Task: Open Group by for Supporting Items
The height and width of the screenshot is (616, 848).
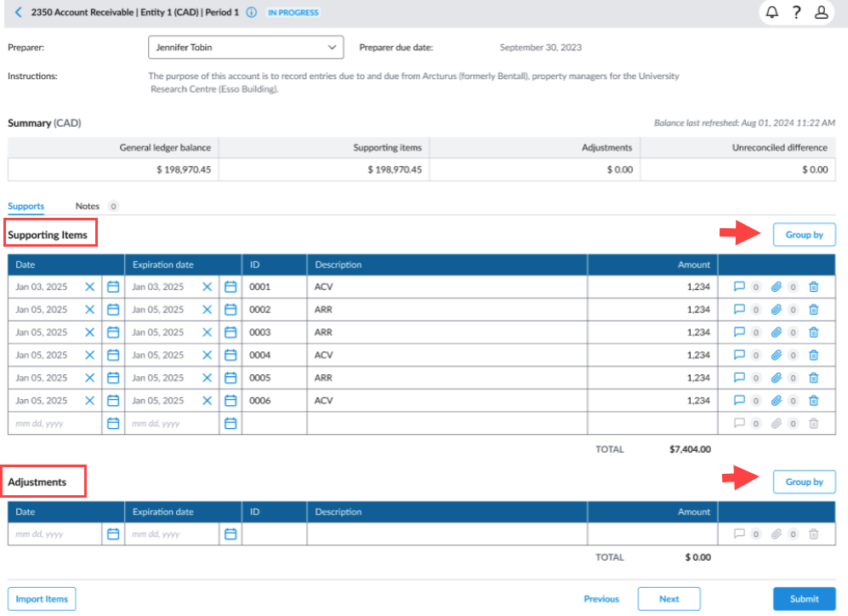Action: pyautogui.click(x=804, y=235)
